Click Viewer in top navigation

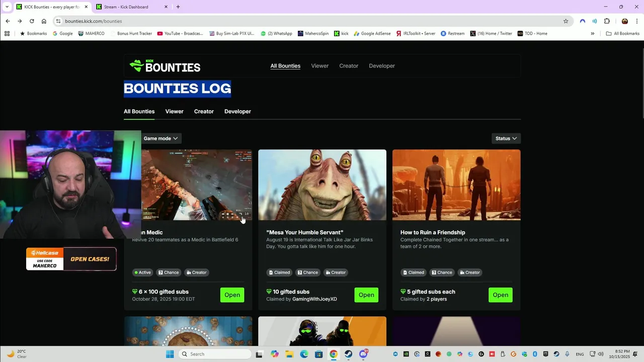click(319, 66)
